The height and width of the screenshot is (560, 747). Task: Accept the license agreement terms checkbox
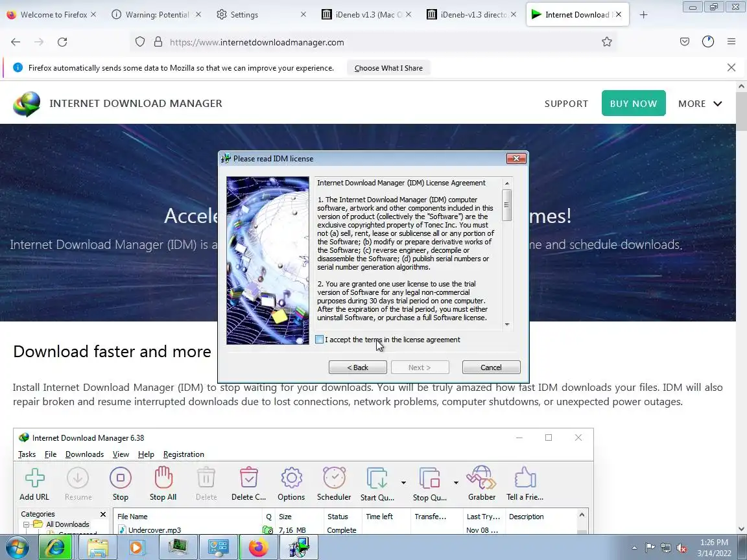coord(319,340)
